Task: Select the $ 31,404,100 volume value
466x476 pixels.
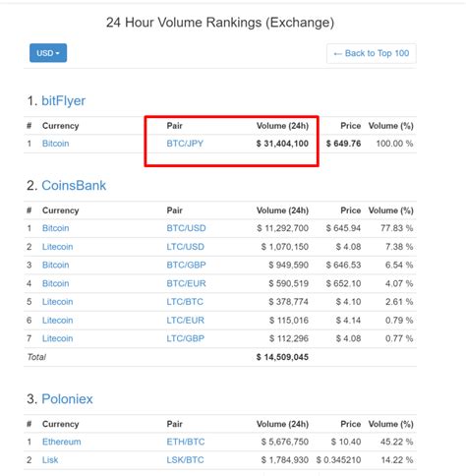Action: click(282, 144)
